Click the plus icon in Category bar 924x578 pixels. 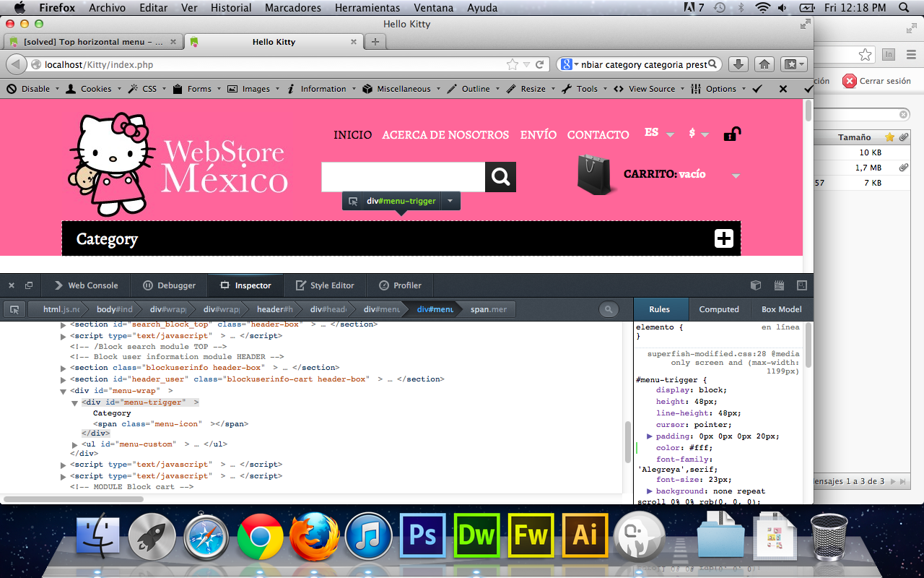pyautogui.click(x=723, y=238)
